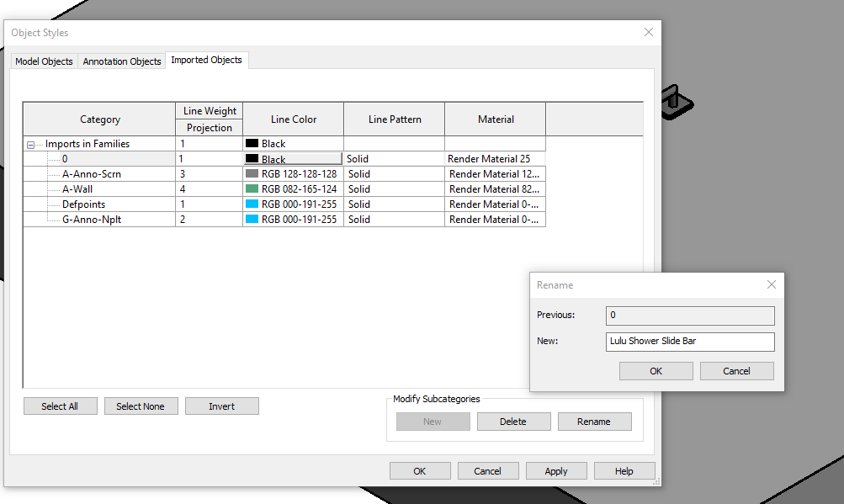Viewport: 844px width, 504px height.
Task: Confirm the rename with OK
Action: (656, 371)
